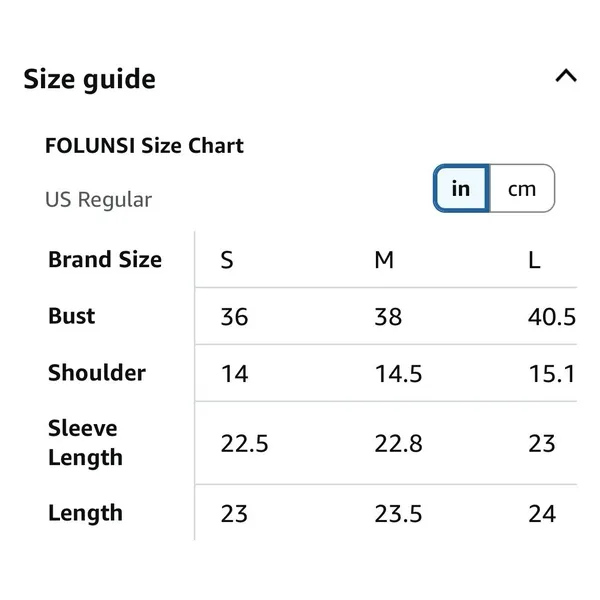600x600 pixels.
Task: Collapse the Size guide section chevron
Action: click(x=566, y=76)
